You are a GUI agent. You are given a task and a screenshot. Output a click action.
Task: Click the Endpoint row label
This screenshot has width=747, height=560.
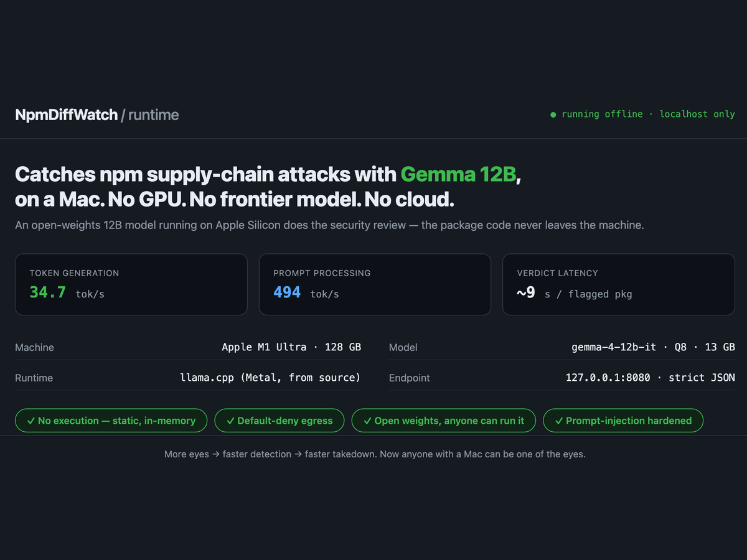(410, 378)
